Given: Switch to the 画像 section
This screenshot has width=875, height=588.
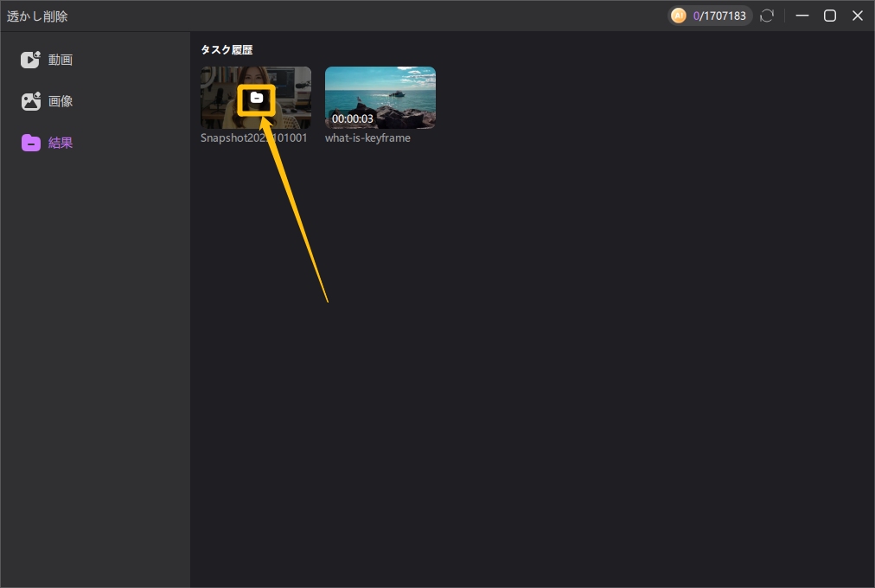Looking at the screenshot, I should point(61,101).
